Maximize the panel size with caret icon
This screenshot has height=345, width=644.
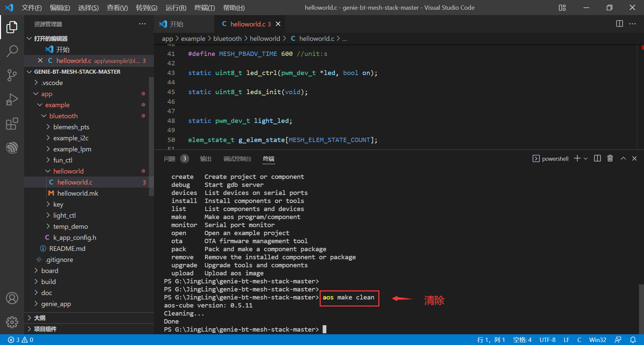(x=623, y=158)
